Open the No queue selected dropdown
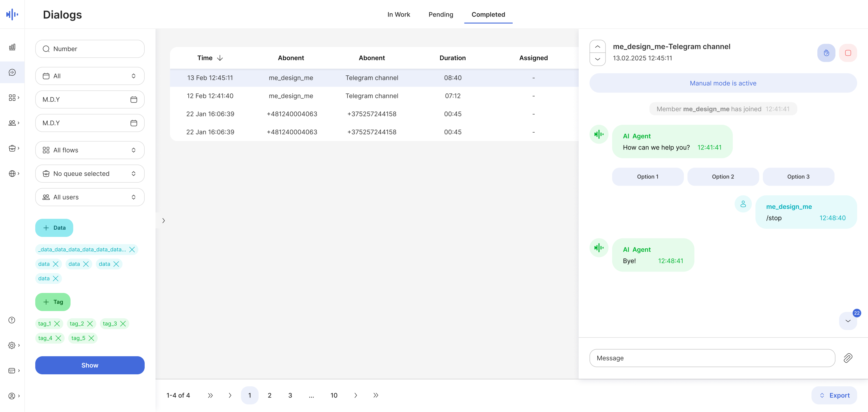The image size is (868, 412). 90,174
